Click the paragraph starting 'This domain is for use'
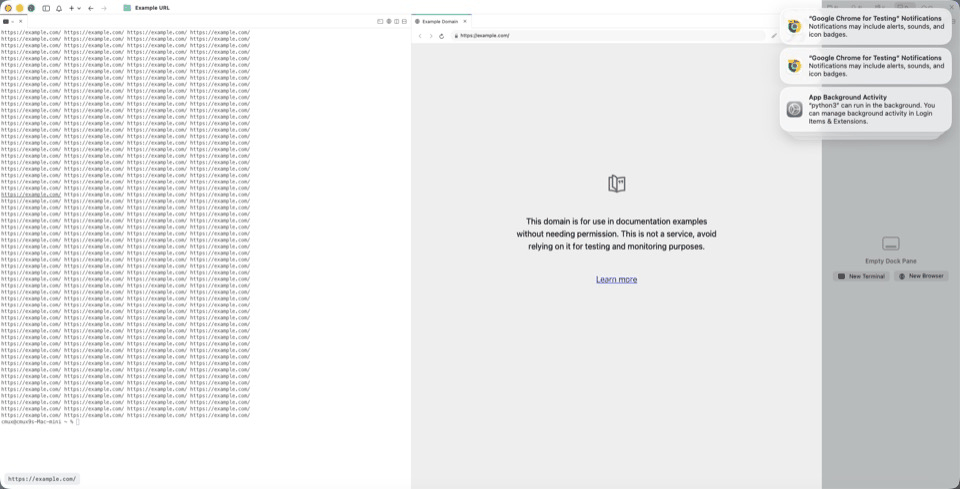 click(x=617, y=234)
